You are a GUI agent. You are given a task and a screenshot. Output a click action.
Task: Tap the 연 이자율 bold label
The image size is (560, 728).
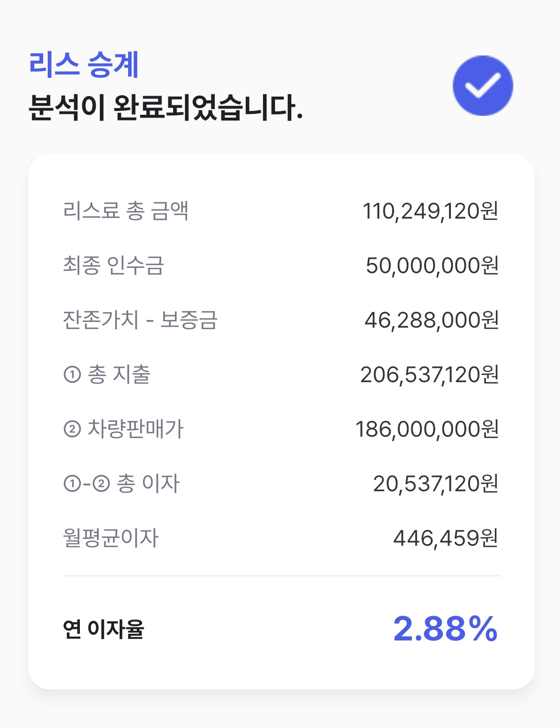coord(103,629)
